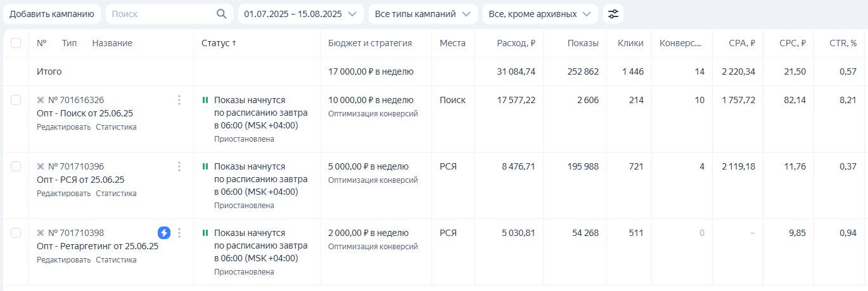Sort table by Расход, ₽ column

tap(516, 43)
